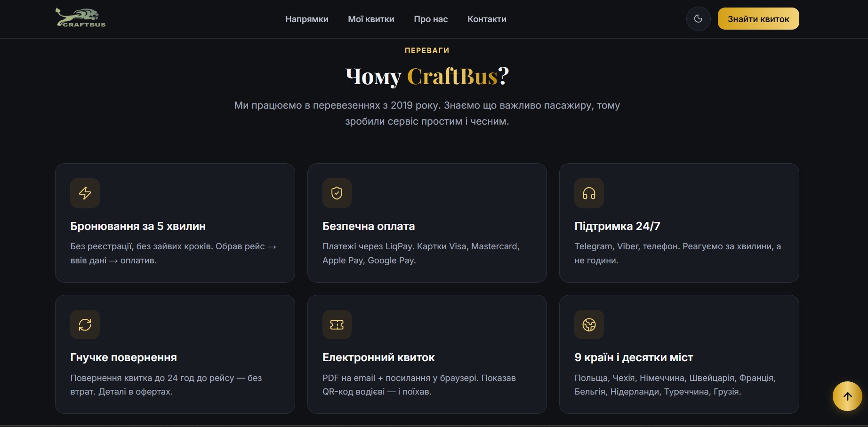Go to Мої квитки page
Screen dimensions: 868x427
[371, 19]
